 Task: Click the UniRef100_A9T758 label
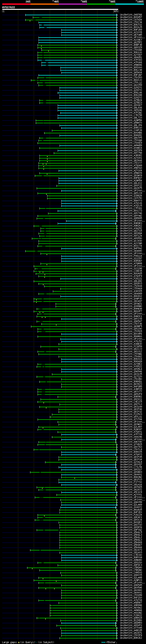(x=131, y=153)
